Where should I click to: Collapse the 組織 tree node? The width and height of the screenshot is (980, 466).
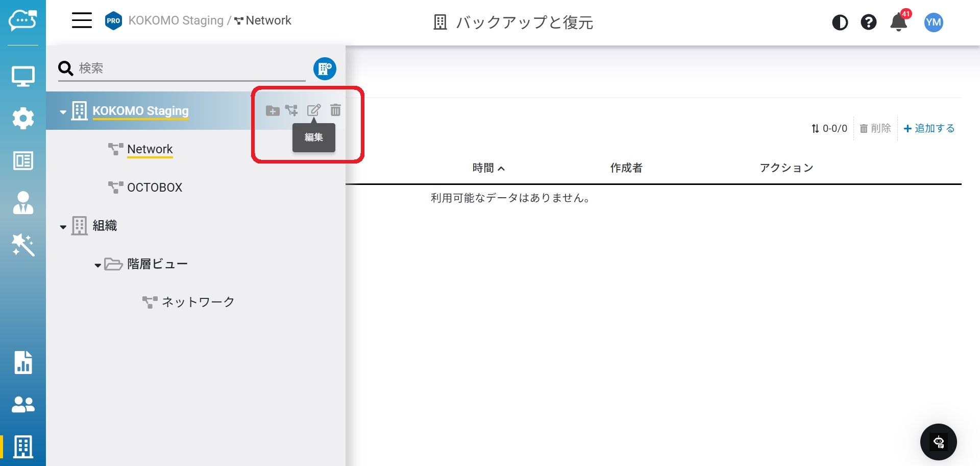click(63, 227)
